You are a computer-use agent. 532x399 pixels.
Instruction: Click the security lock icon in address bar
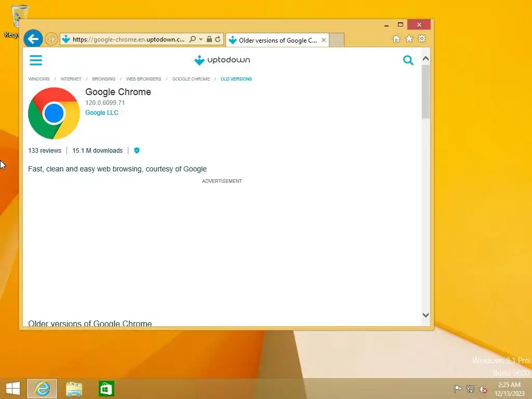tap(209, 39)
